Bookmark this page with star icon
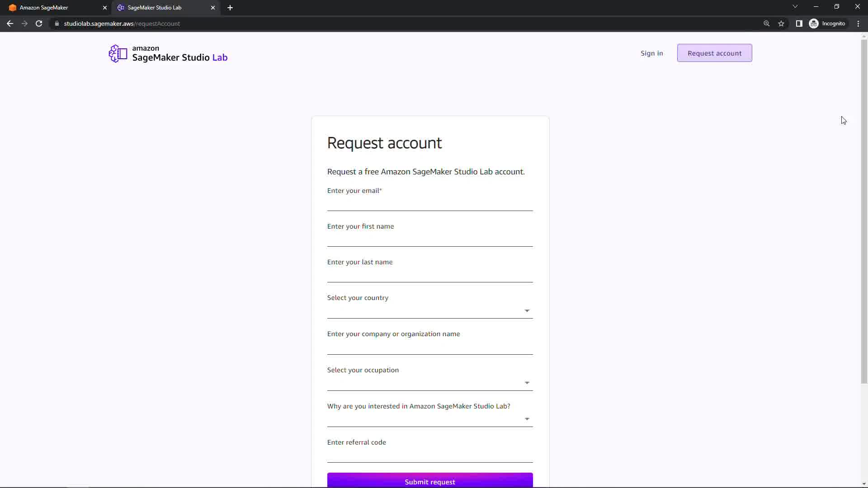 click(x=781, y=23)
